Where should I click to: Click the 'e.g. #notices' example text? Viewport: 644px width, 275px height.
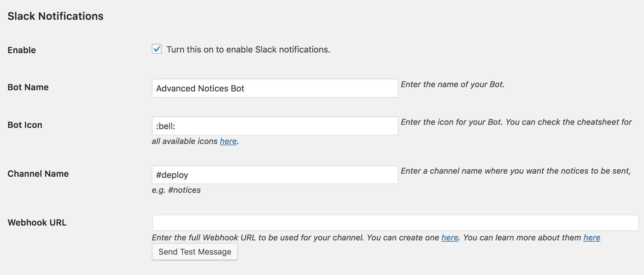point(176,190)
